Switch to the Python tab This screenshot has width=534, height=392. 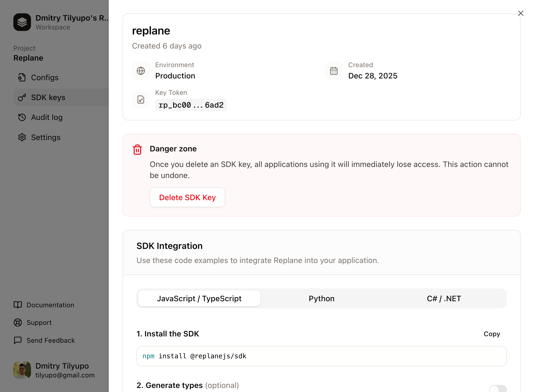click(321, 298)
